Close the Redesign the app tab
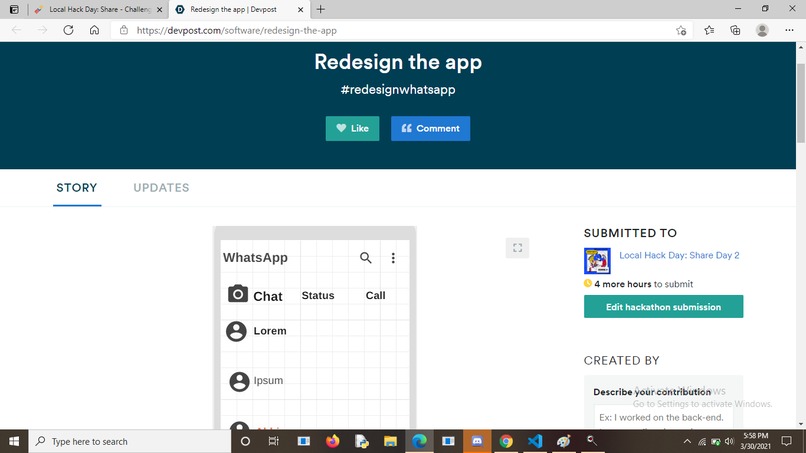This screenshot has height=453, width=806. pyautogui.click(x=300, y=9)
